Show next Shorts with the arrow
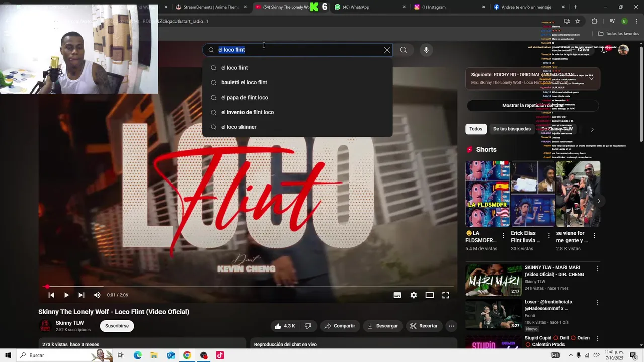Image resolution: width=644 pixels, height=362 pixels. [x=599, y=201]
